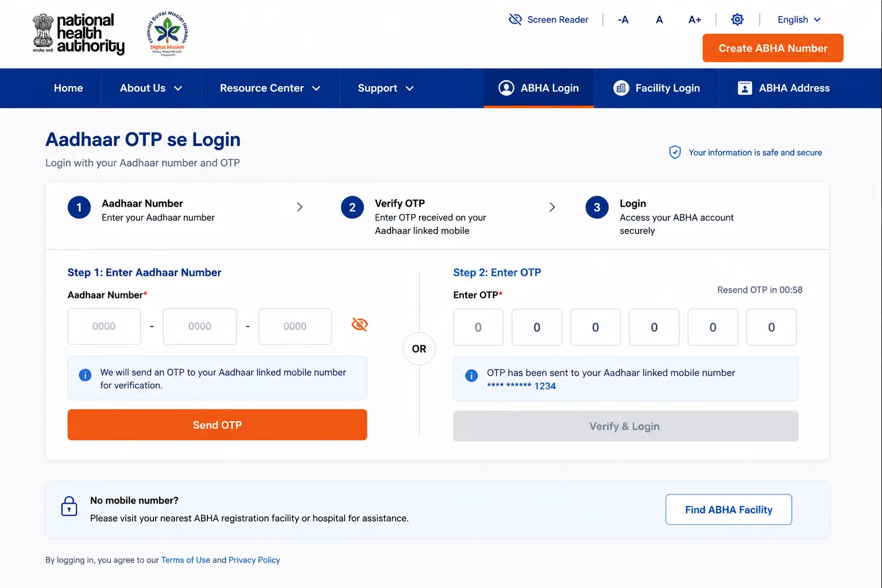Open the ABHA Address tab
Screen dimensions: 882x588
[784, 88]
